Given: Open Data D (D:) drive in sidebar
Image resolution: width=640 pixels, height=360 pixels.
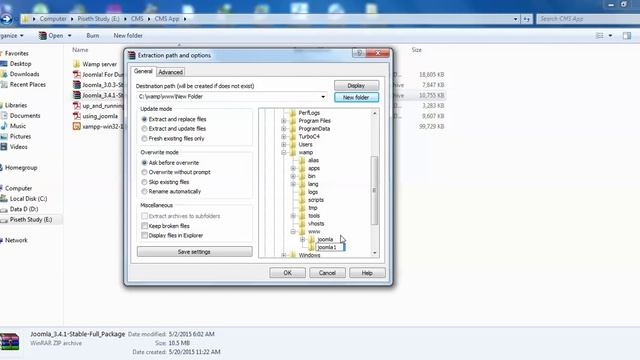Looking at the screenshot, I should tap(24, 209).
